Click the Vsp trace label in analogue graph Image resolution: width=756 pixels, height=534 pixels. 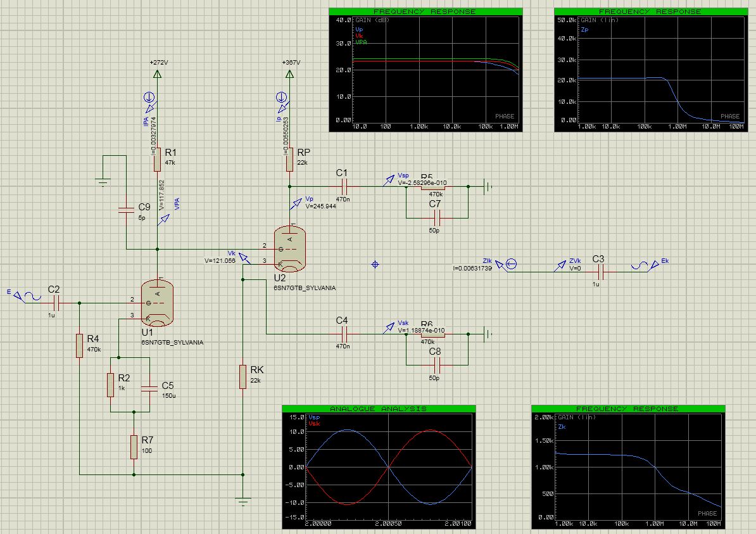(314, 417)
